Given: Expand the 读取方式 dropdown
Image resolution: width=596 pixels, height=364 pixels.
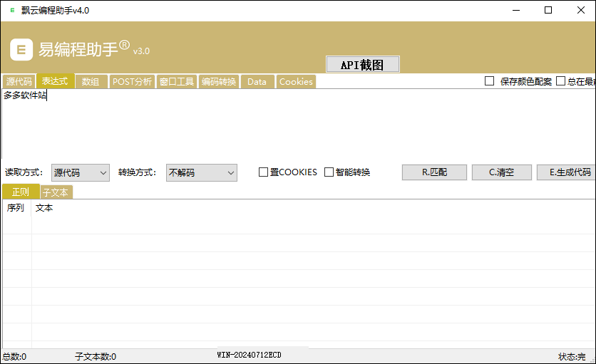Looking at the screenshot, I should [81, 172].
